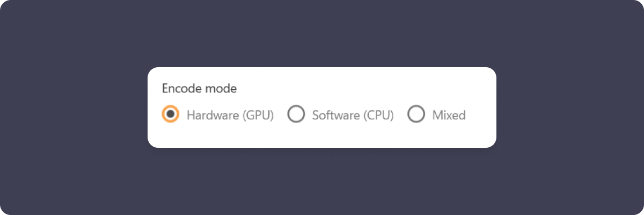Image resolution: width=644 pixels, height=215 pixels.
Task: Click the filled dot inside Hardware option
Action: click(x=170, y=114)
